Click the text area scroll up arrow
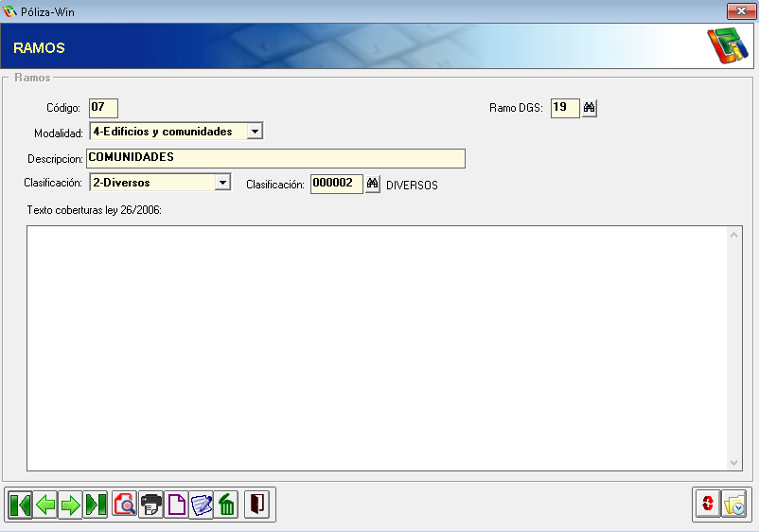Screen dimensions: 759x532 click(733, 236)
